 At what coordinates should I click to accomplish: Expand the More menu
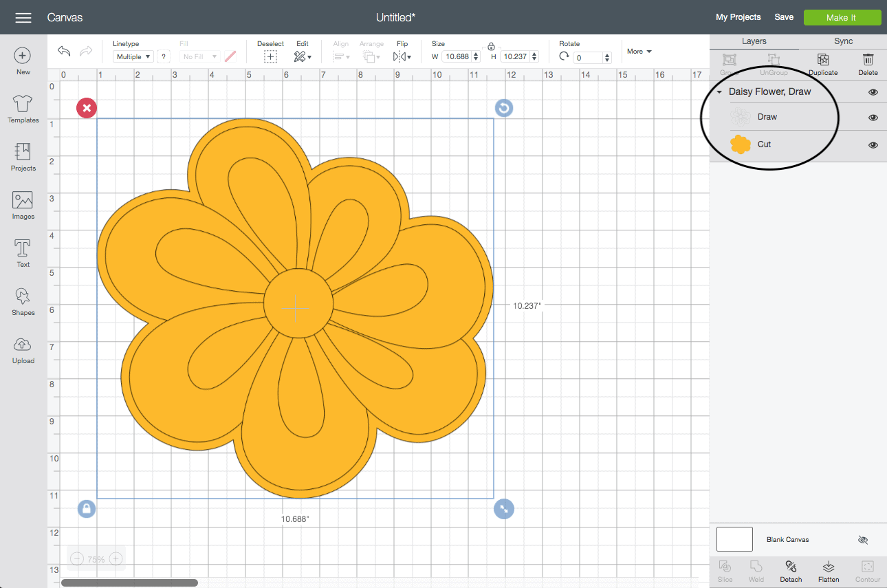point(639,52)
